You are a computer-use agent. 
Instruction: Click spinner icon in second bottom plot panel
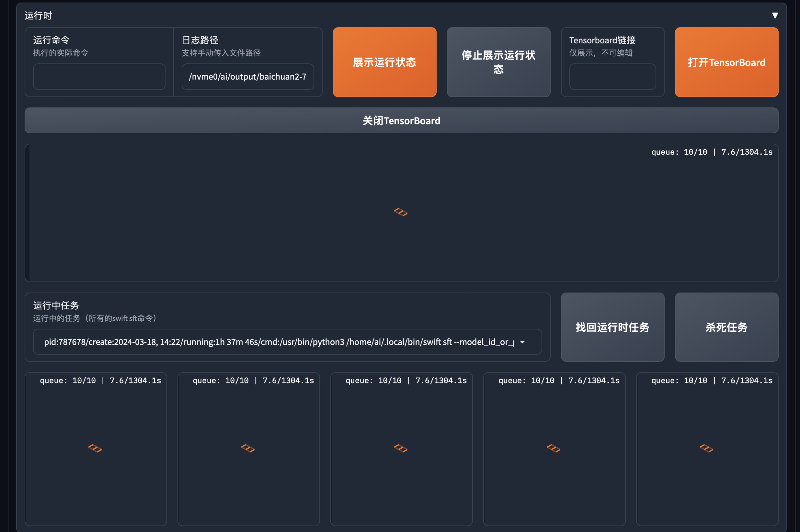coord(248,448)
